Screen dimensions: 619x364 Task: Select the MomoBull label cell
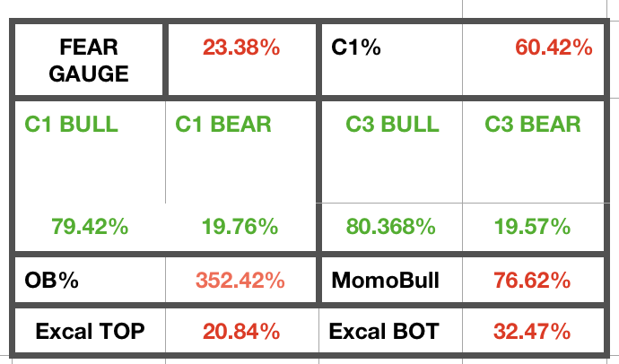tap(385, 280)
